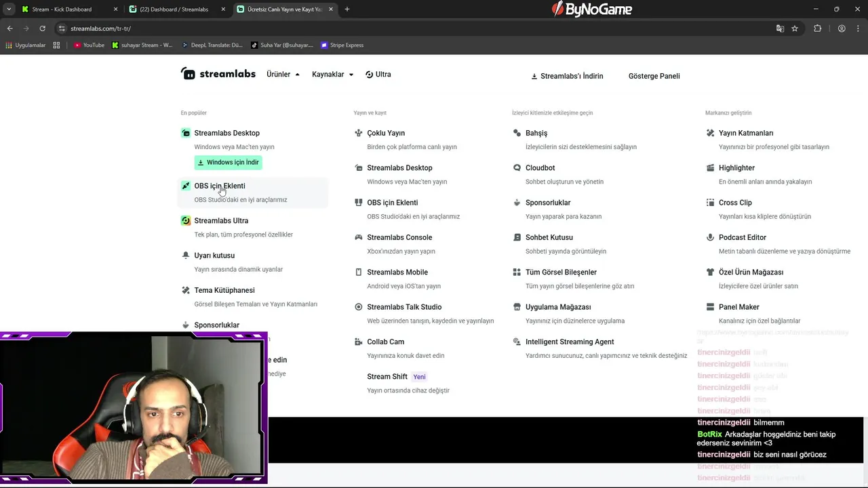The image size is (868, 488).
Task: Open the Chrome extensions puzzle icon
Action: [817, 28]
